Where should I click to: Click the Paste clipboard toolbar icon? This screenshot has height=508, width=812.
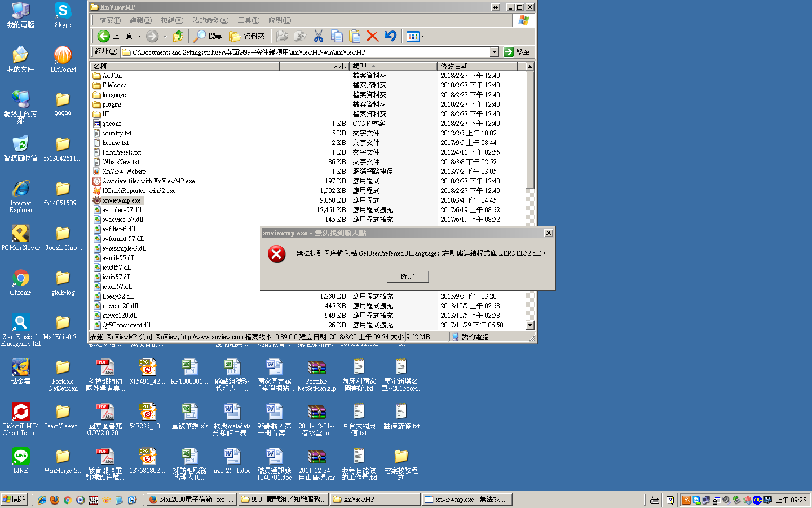coord(355,36)
